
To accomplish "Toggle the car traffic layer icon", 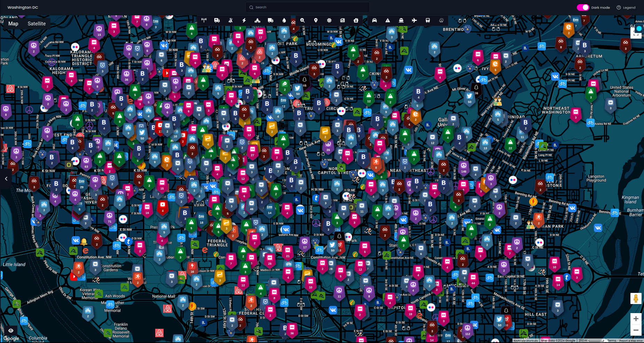I will 374,21.
